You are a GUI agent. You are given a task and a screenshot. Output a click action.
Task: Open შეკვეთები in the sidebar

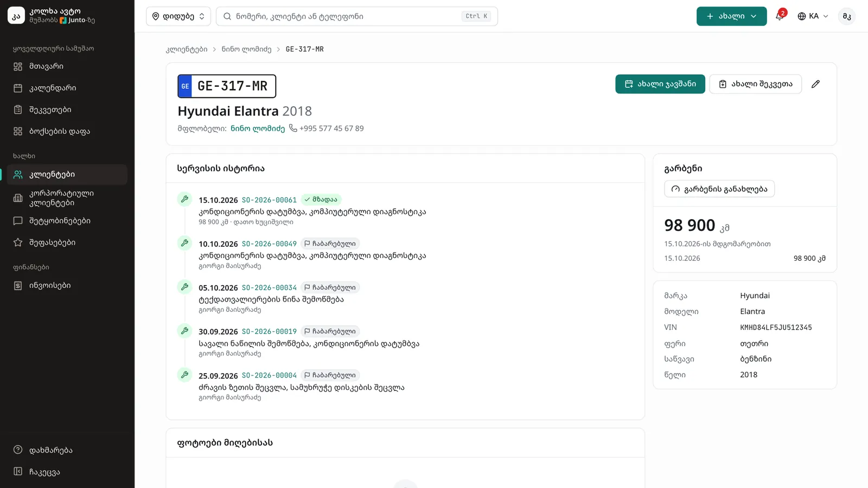tap(67, 110)
